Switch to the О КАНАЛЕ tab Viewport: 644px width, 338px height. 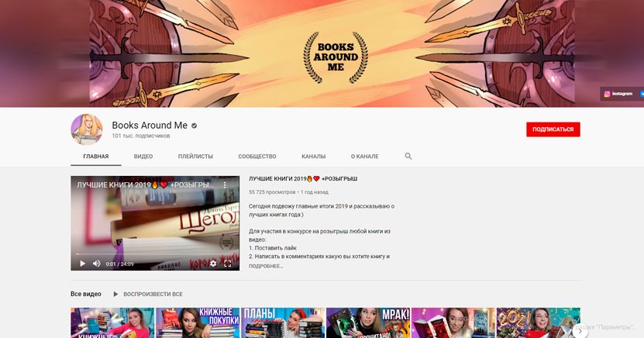(x=365, y=157)
